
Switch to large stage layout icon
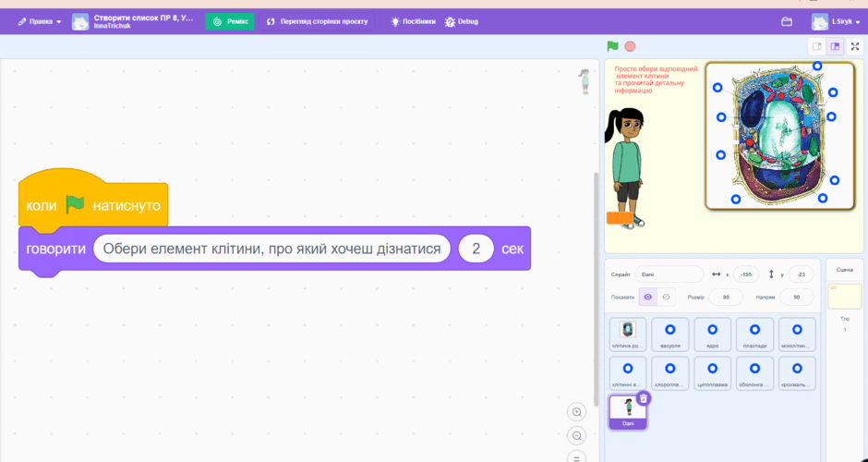point(836,46)
